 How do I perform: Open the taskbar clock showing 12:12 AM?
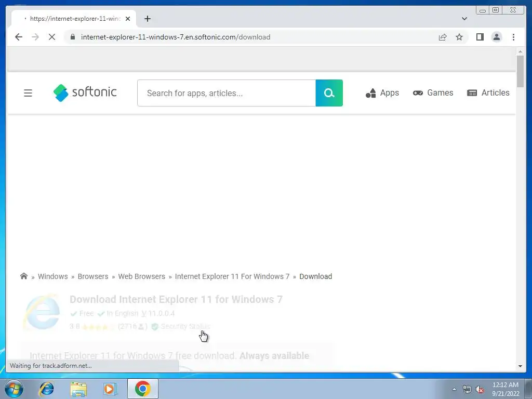[506, 389]
